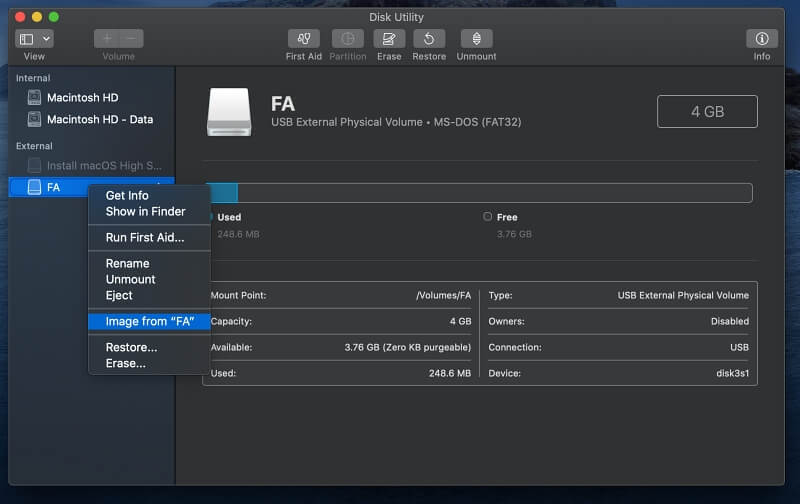Click the /Volumes/FA mount point value

tap(443, 295)
